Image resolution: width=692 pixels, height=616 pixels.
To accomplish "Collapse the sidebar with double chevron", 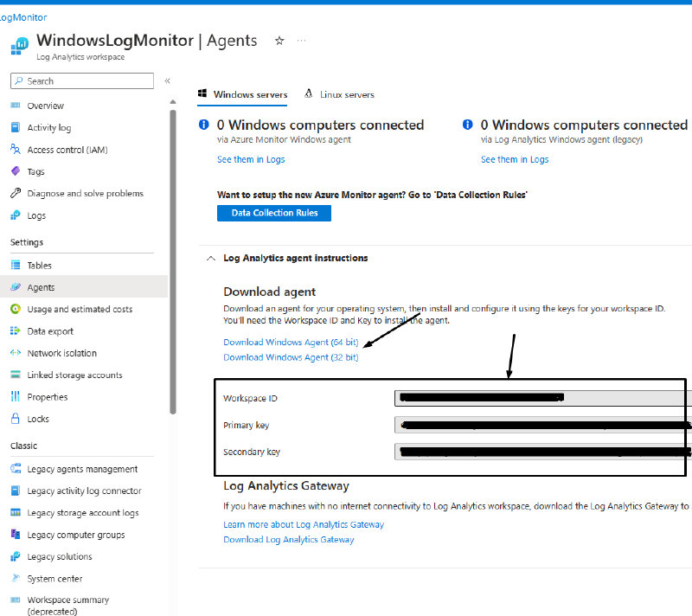I will click(167, 80).
